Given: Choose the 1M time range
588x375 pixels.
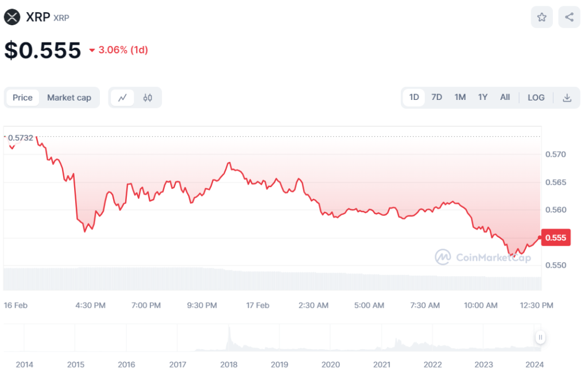Looking at the screenshot, I should [x=460, y=98].
